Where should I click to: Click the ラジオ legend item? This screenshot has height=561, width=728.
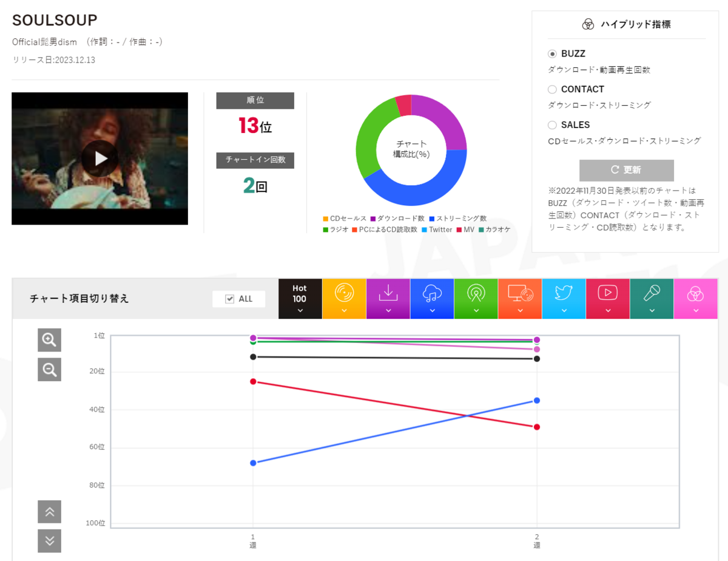(335, 229)
